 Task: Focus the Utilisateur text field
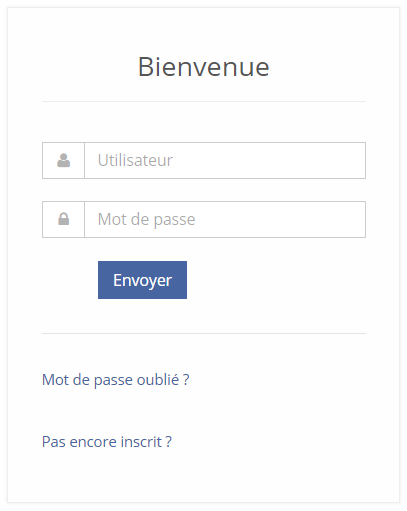[x=225, y=160]
